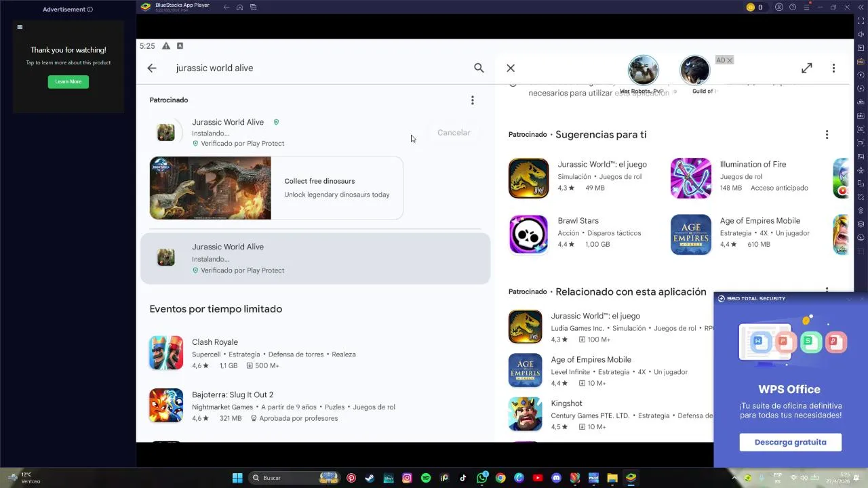868x488 pixels.
Task: Open File Explorer from the taskbar
Action: [x=612, y=478]
